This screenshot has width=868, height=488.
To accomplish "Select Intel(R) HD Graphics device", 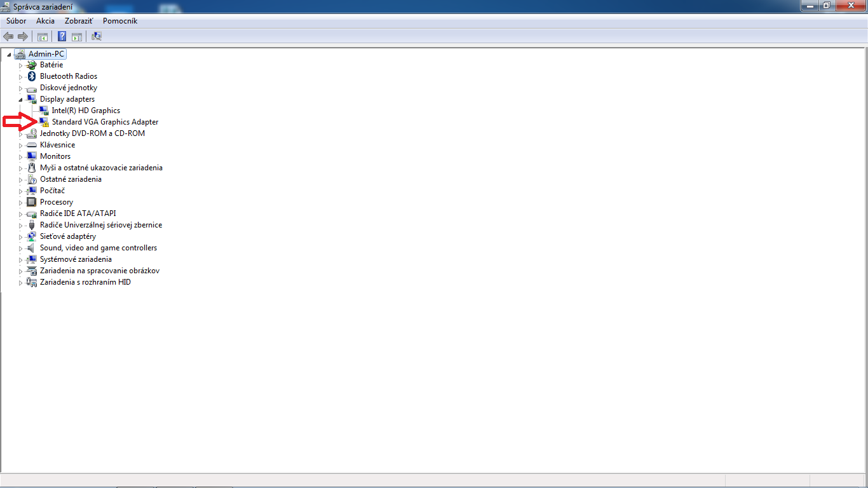I will (86, 111).
